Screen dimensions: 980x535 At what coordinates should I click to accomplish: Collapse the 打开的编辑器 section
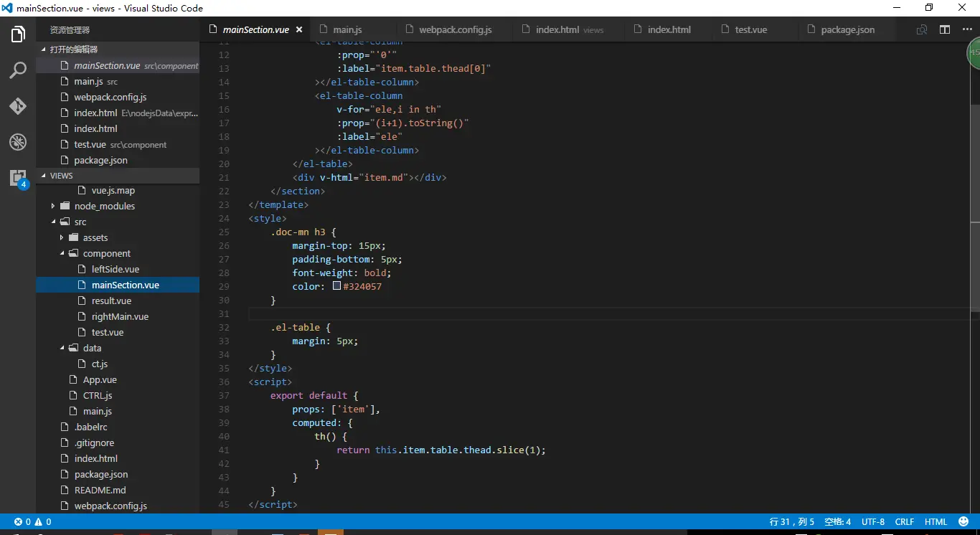118,49
